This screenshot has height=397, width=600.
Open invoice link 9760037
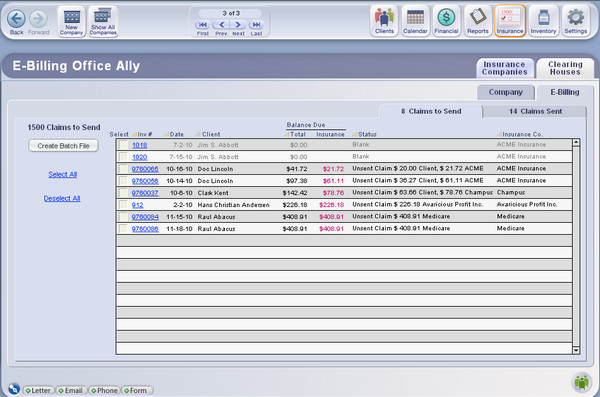145,193
